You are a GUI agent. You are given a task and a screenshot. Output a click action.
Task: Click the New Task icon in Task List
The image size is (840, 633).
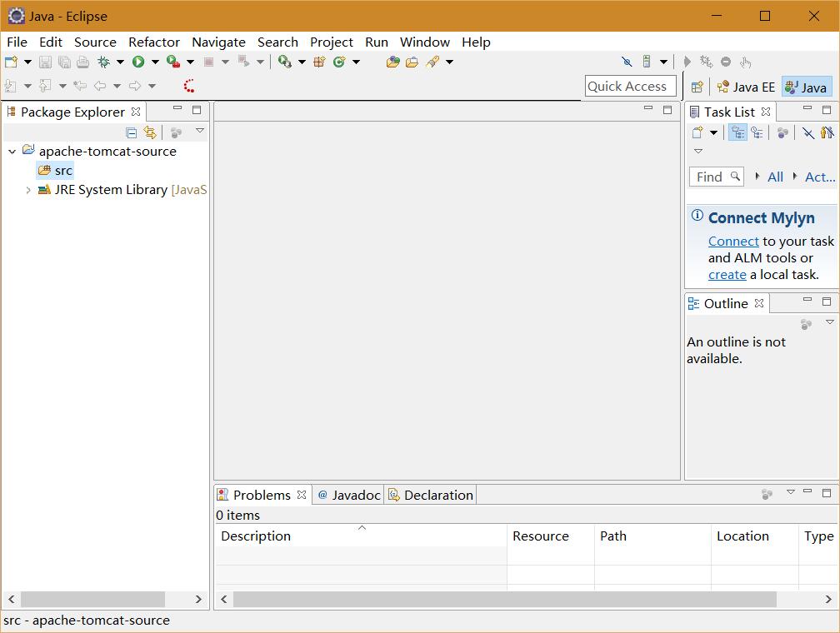pos(698,132)
